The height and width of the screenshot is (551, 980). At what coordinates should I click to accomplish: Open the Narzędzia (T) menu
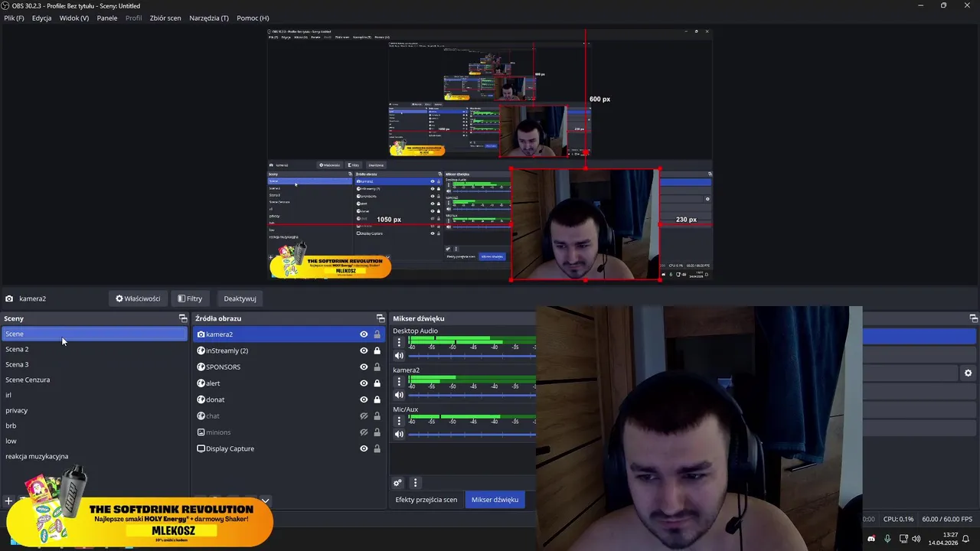pos(209,18)
